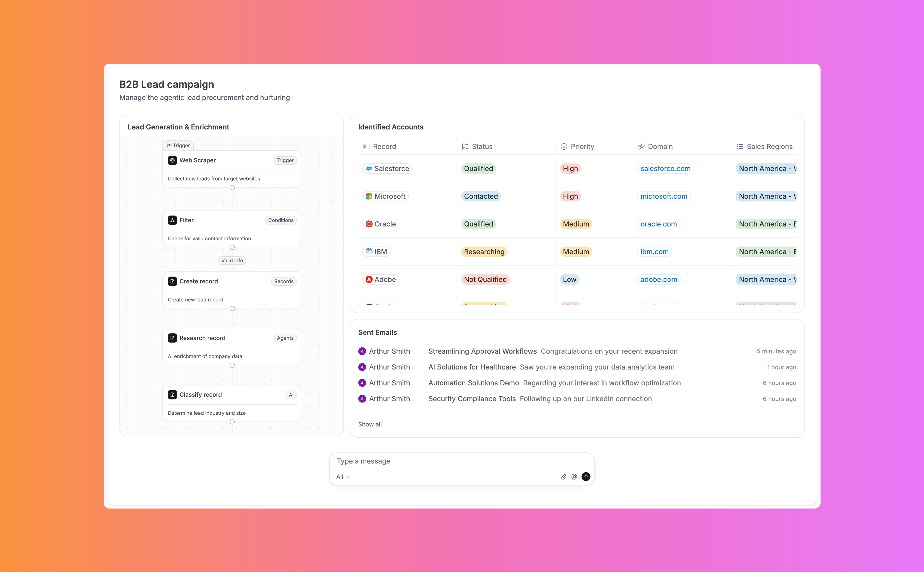
Task: Click the Filter node icon
Action: point(172,220)
